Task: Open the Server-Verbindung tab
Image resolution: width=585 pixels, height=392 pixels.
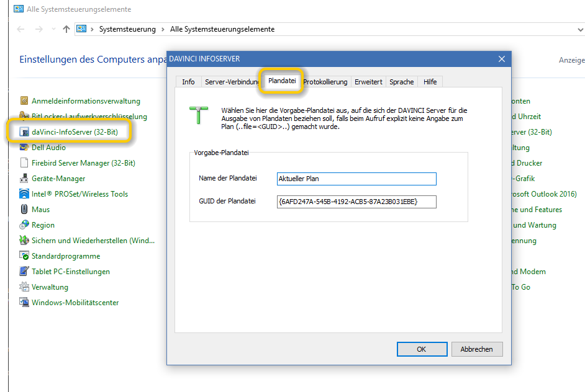Action: tap(231, 82)
